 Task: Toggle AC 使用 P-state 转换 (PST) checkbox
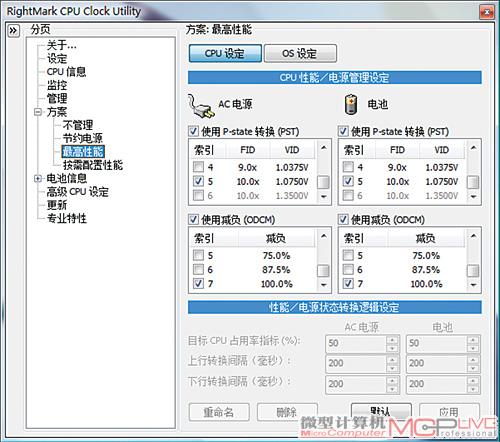193,131
